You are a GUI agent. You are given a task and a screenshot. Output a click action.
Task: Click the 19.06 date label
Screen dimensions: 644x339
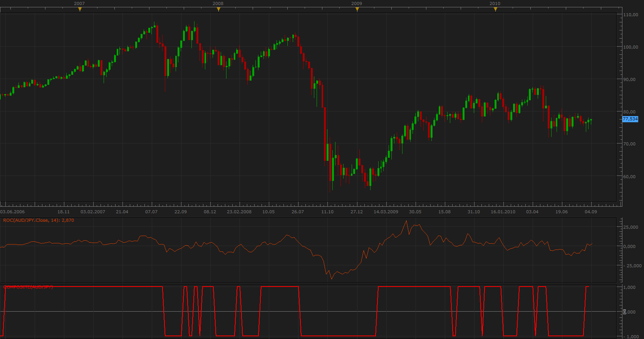tap(562, 212)
